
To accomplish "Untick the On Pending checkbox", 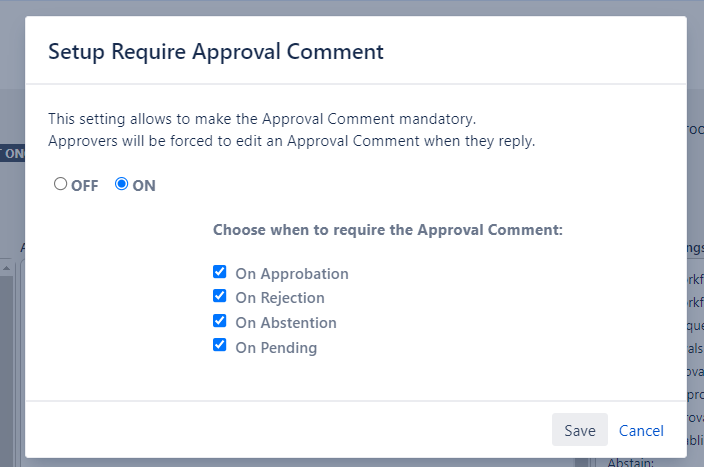I will click(219, 346).
